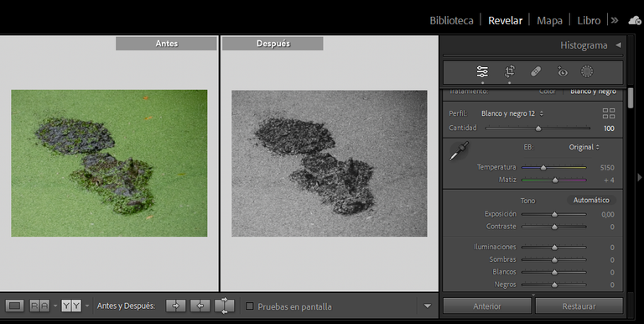Viewport: 644px width, 324px height.
Task: Click the cloud sync status icon
Action: point(635,20)
